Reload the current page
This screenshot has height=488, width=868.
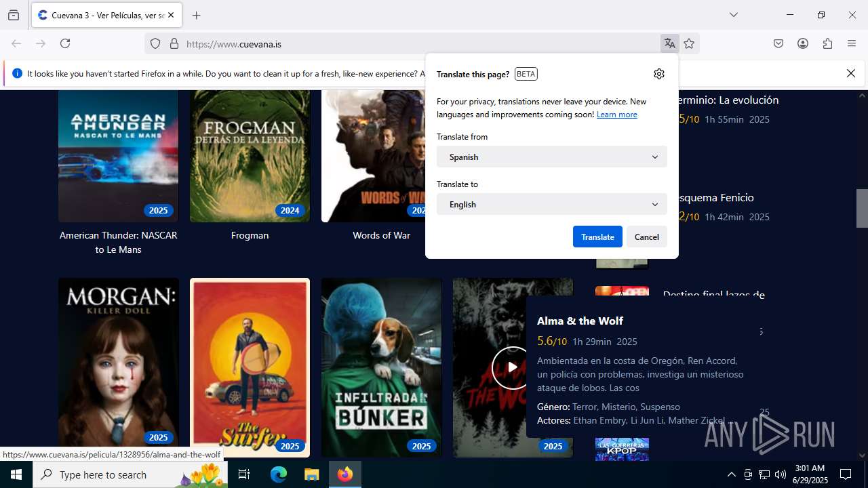pyautogui.click(x=65, y=43)
